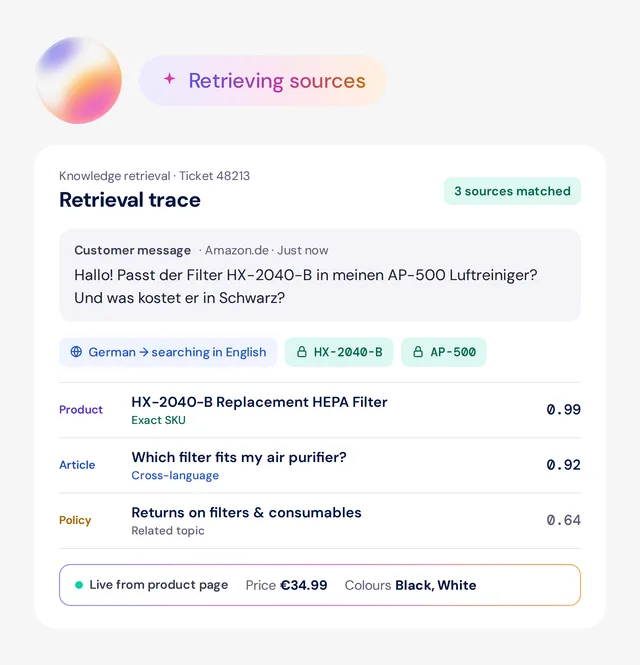Click the Colours Black, White value
This screenshot has height=665, width=640.
pyautogui.click(x=411, y=585)
